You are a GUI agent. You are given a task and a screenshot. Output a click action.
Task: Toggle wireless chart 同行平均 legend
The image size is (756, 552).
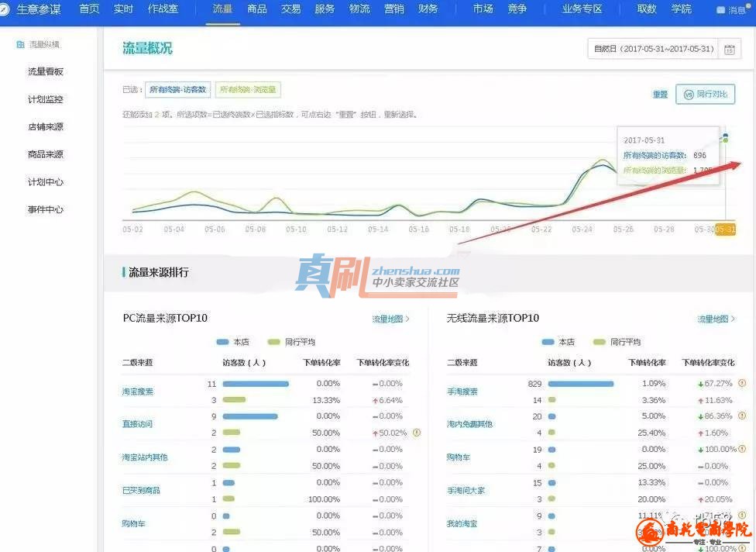(x=617, y=342)
